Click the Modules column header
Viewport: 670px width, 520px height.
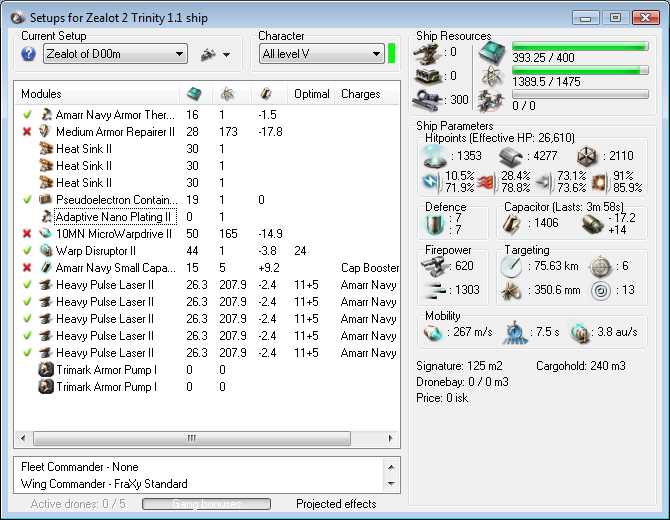click(41, 94)
